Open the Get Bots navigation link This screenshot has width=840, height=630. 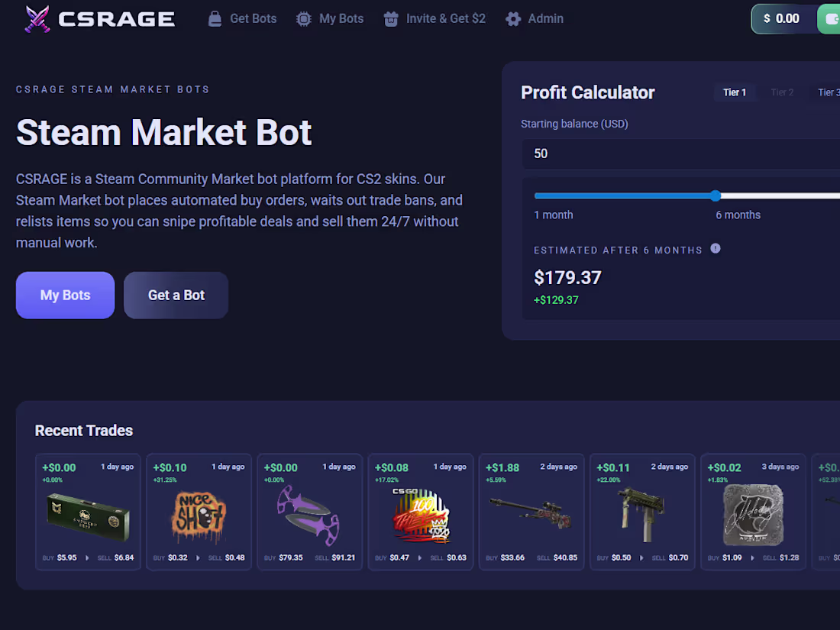pos(252,18)
